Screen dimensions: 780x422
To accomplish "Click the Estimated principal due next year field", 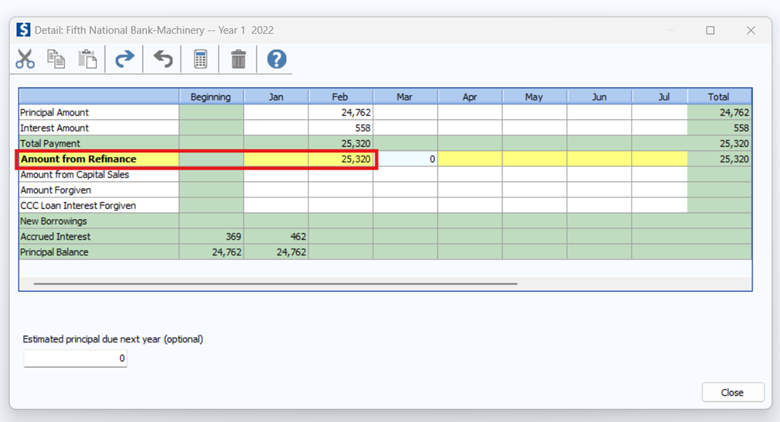I will tap(76, 358).
